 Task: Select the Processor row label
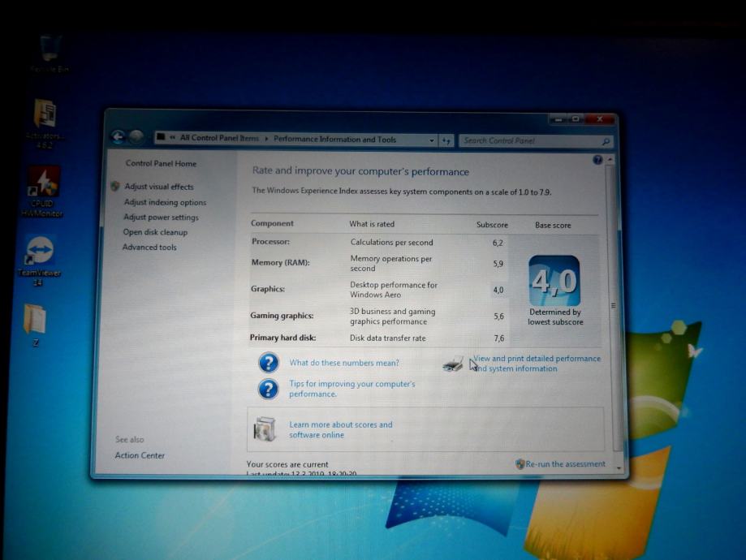click(270, 242)
